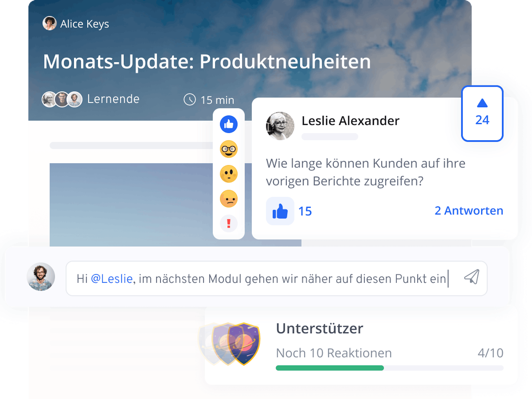Toggle your thumbs-up in the reaction bar
The image size is (532, 399).
click(x=229, y=125)
